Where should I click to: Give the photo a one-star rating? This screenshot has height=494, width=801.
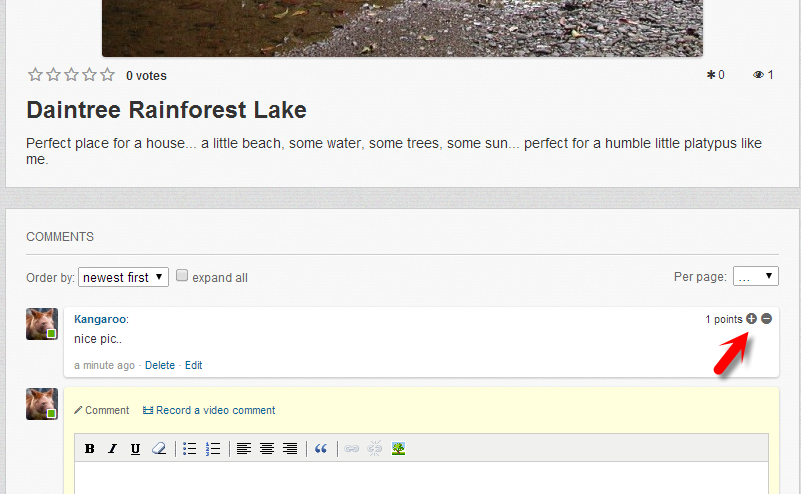35,75
